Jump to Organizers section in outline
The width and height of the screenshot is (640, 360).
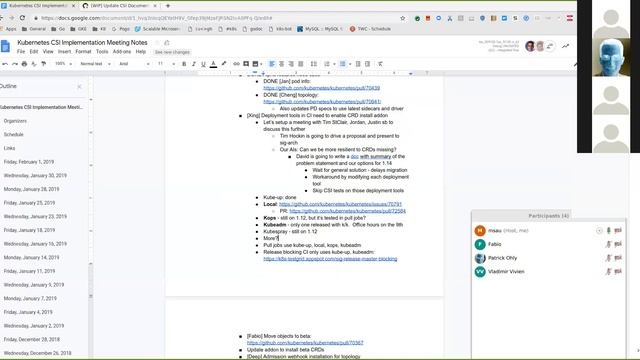click(15, 121)
